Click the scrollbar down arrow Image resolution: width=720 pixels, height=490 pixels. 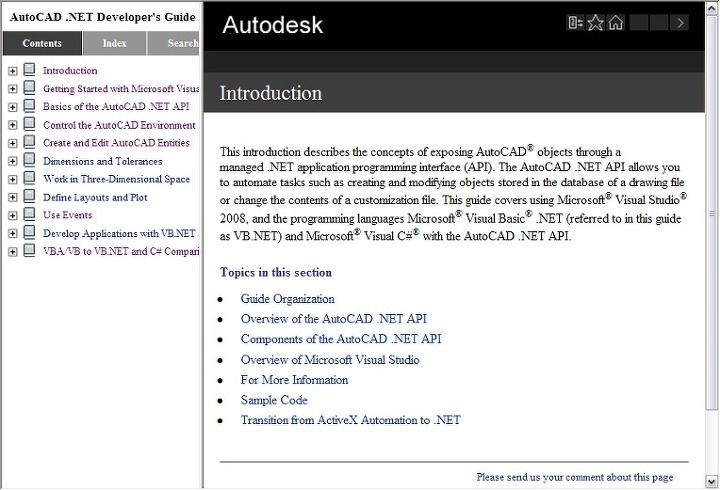click(x=712, y=481)
